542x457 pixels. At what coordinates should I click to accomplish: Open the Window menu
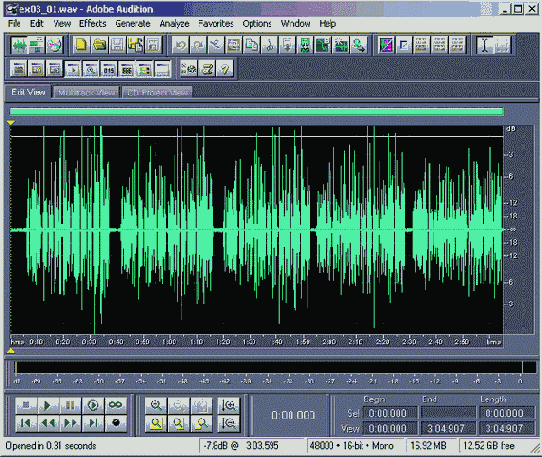pos(296,24)
